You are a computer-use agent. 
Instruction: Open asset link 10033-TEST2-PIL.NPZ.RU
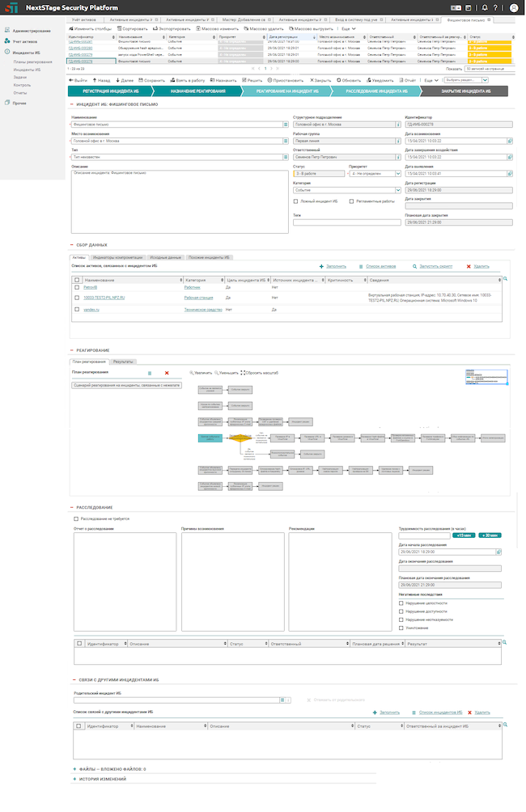point(104,298)
